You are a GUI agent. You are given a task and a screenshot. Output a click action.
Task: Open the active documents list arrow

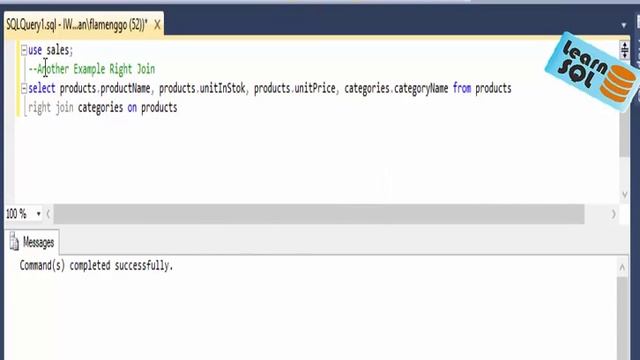624,25
